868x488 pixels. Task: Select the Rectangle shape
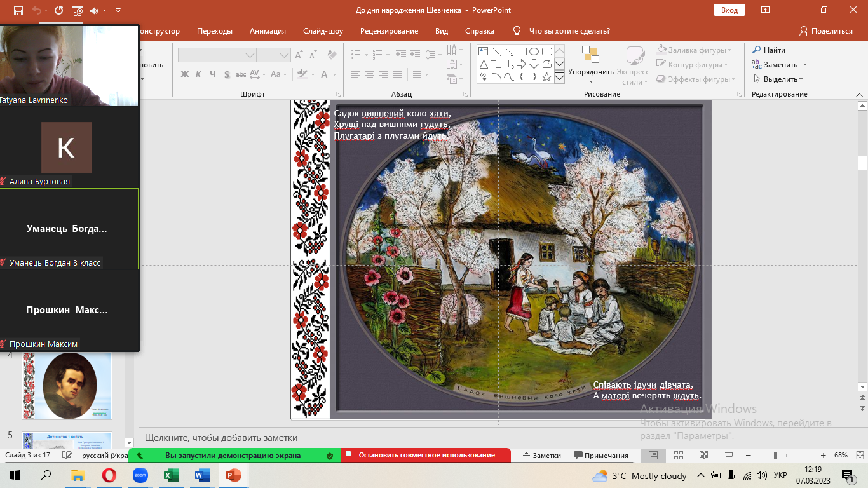[x=521, y=51]
